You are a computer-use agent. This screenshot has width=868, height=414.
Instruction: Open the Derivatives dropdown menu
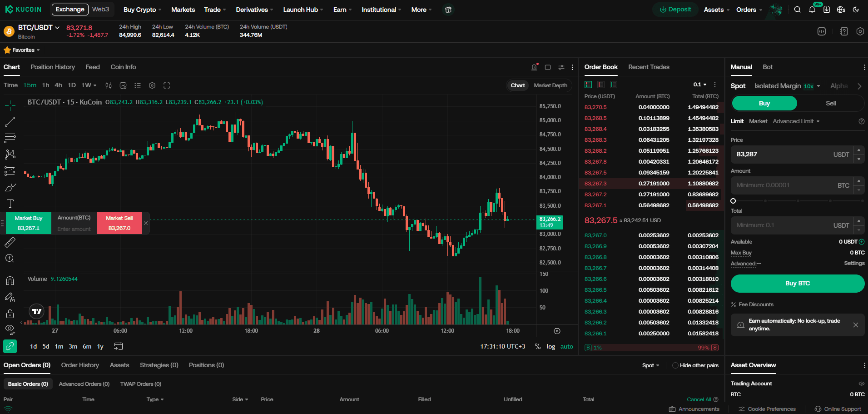(254, 10)
